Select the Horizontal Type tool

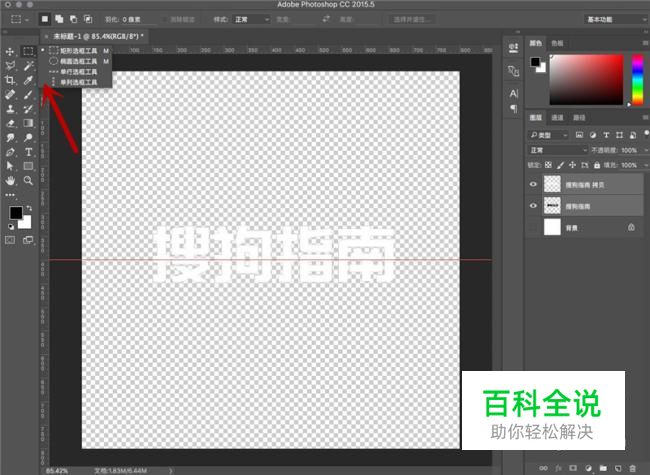tap(28, 152)
